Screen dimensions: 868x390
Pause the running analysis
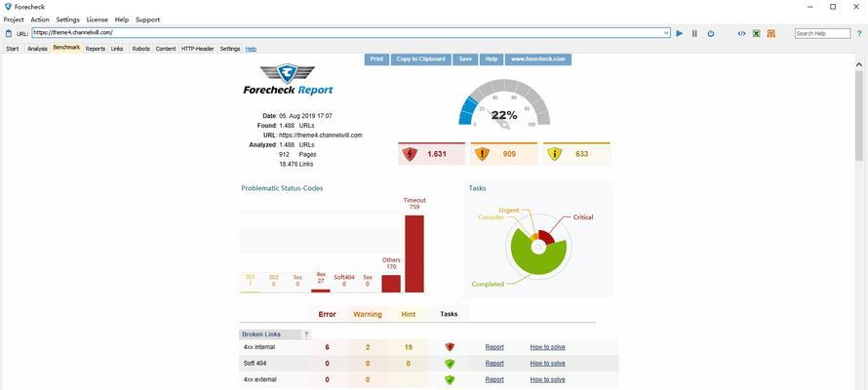tap(694, 33)
